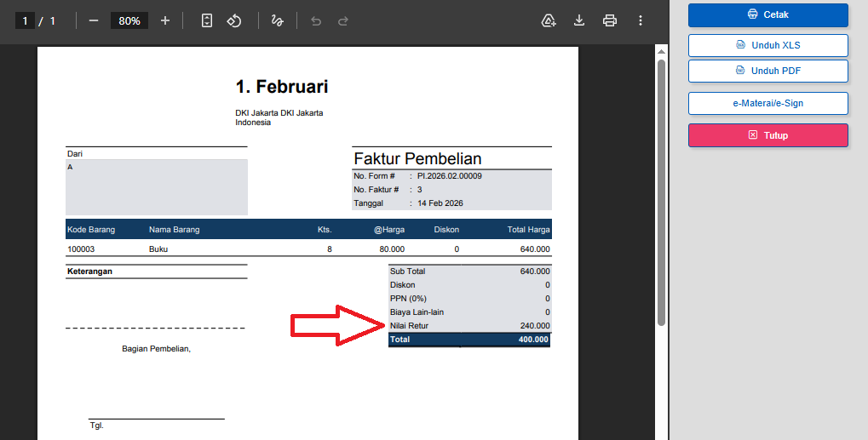This screenshot has height=440, width=868.
Task: Click the redo arrow in the PDF toolbar
Action: [343, 20]
